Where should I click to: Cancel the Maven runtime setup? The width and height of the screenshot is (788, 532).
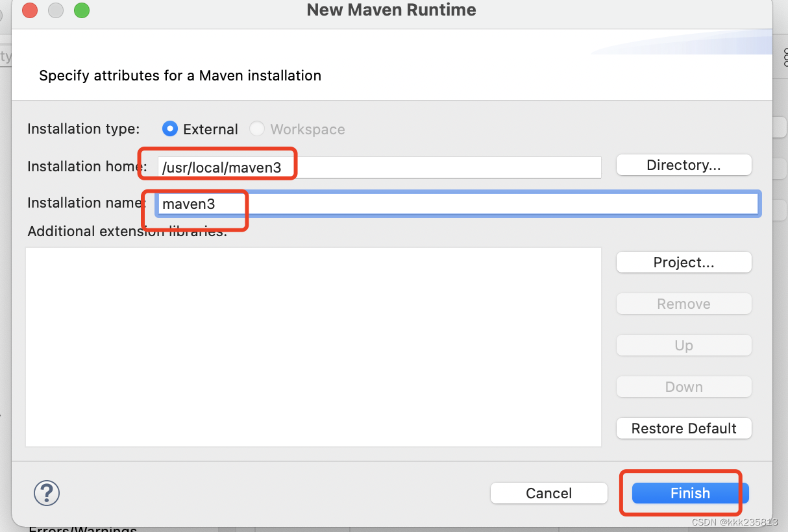pyautogui.click(x=548, y=493)
